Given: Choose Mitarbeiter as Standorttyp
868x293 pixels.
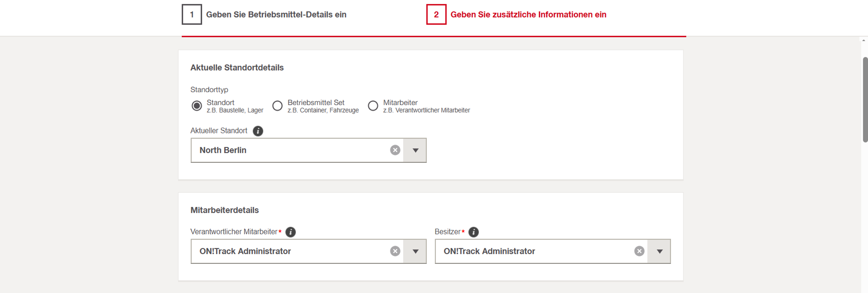Looking at the screenshot, I should (x=373, y=106).
